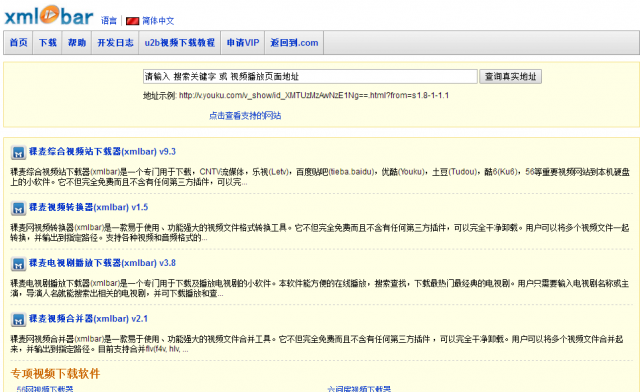Click the 查询真实地址 button
The width and height of the screenshot is (640, 392).
pos(510,76)
